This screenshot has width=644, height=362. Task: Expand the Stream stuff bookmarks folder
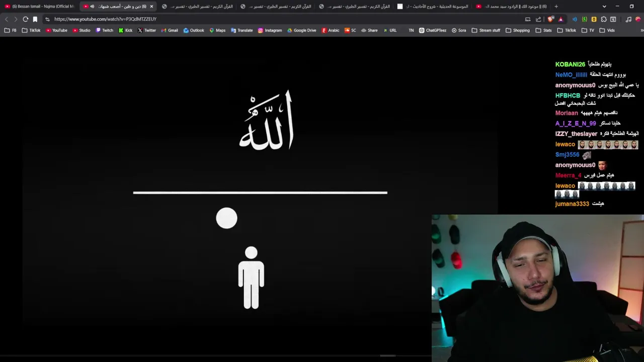[x=486, y=30]
